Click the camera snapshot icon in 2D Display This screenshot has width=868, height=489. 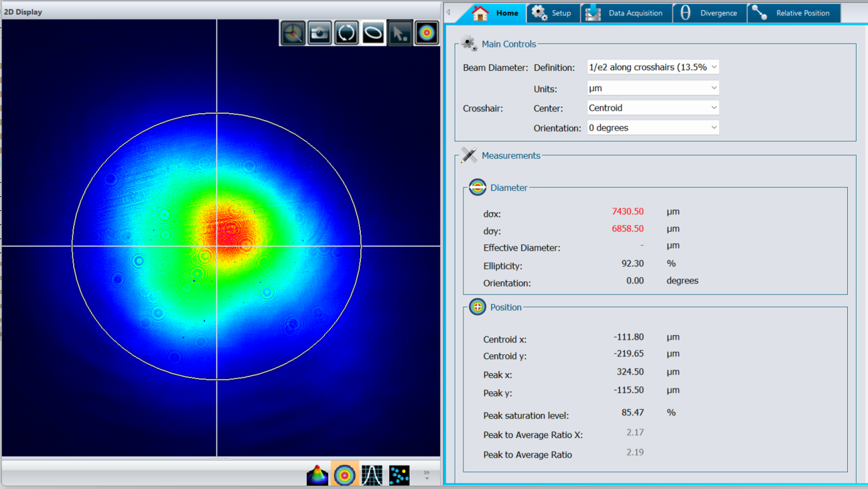319,33
